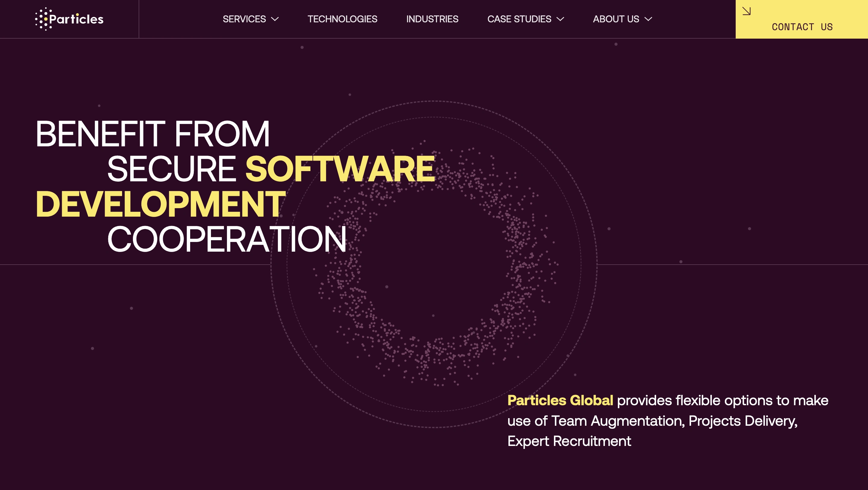The image size is (868, 490).
Task: Click the white SECURE headline word
Action: point(171,169)
